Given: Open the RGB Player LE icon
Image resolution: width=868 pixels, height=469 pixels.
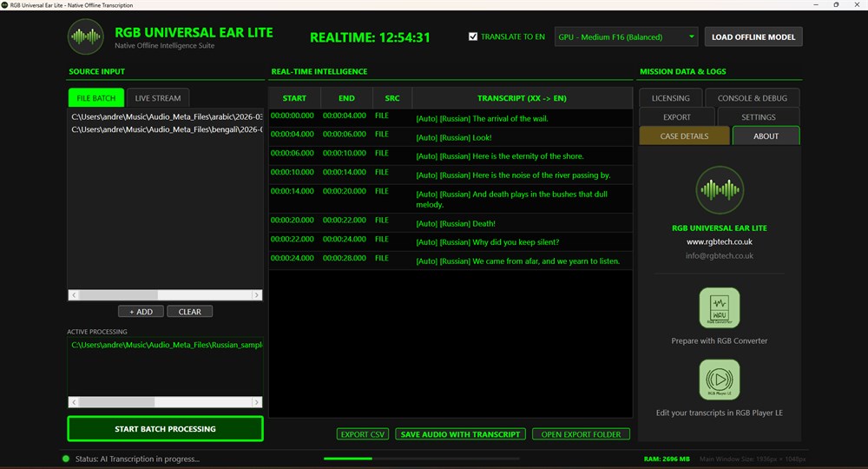Looking at the screenshot, I should [x=719, y=380].
